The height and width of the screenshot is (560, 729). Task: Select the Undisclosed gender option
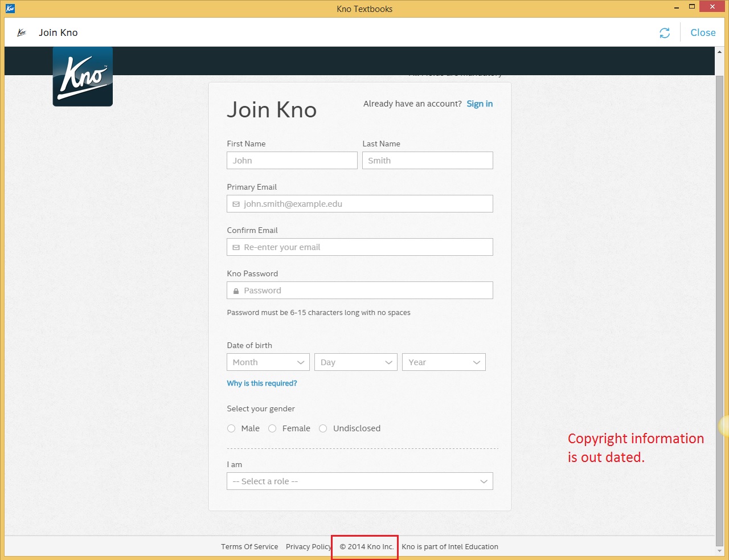coord(323,428)
